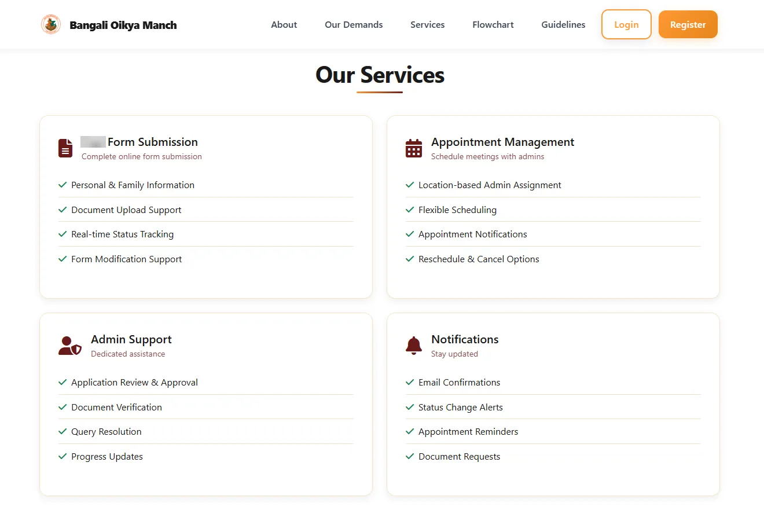764x532 pixels.
Task: Click the Appointment Management card heading
Action: pos(503,142)
